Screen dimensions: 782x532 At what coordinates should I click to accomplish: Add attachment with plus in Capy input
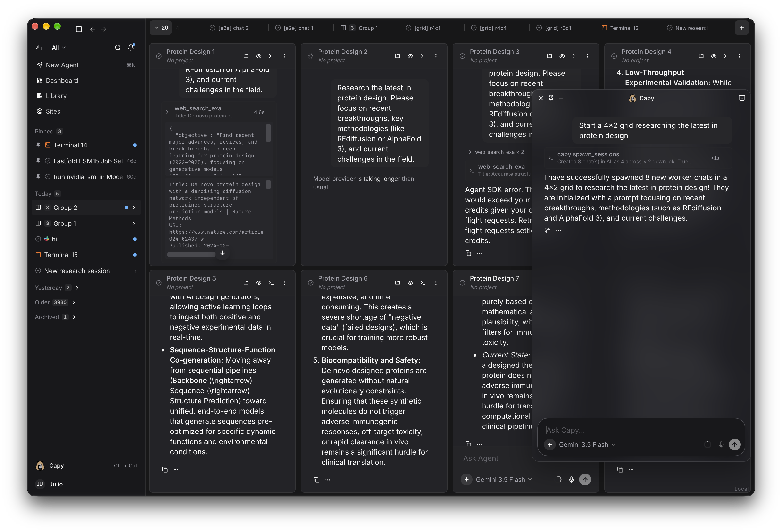(550, 445)
